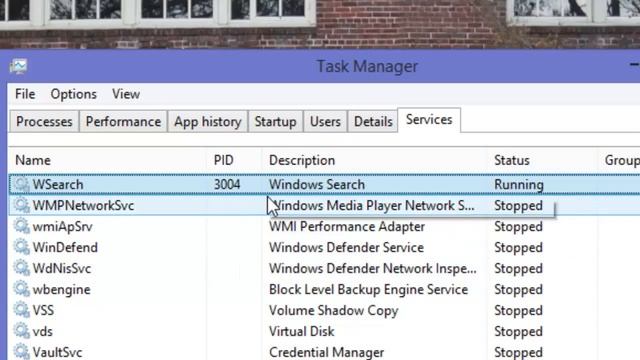Switch to the Details tab

coord(373,122)
